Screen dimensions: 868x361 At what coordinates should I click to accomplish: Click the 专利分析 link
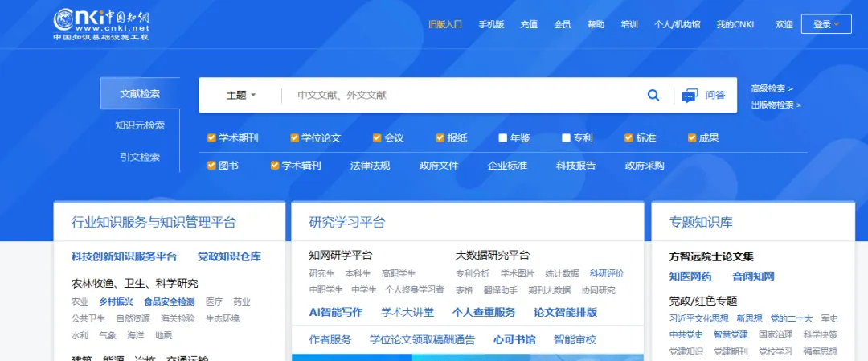[473, 273]
